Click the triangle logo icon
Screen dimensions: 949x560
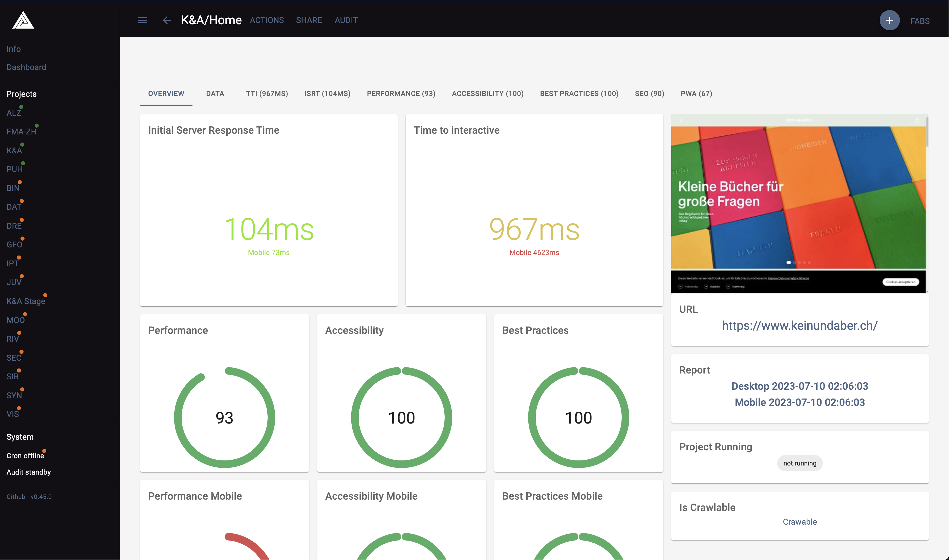[x=23, y=20]
